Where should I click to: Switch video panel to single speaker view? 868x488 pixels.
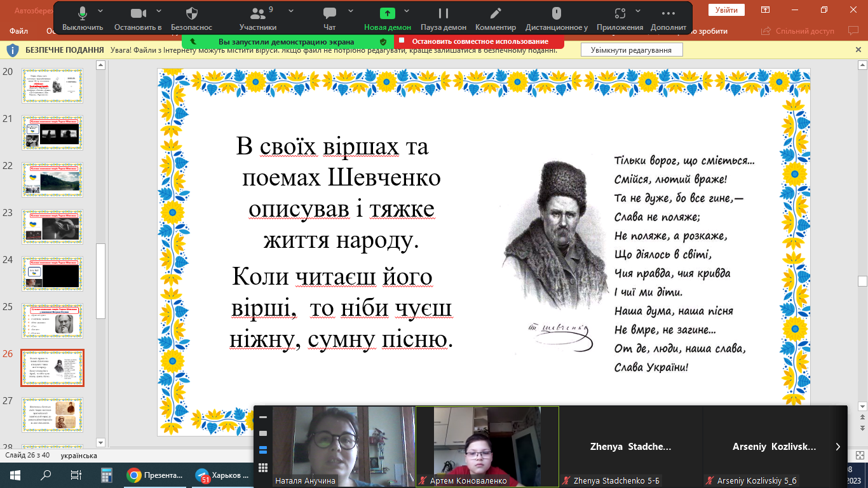click(263, 433)
